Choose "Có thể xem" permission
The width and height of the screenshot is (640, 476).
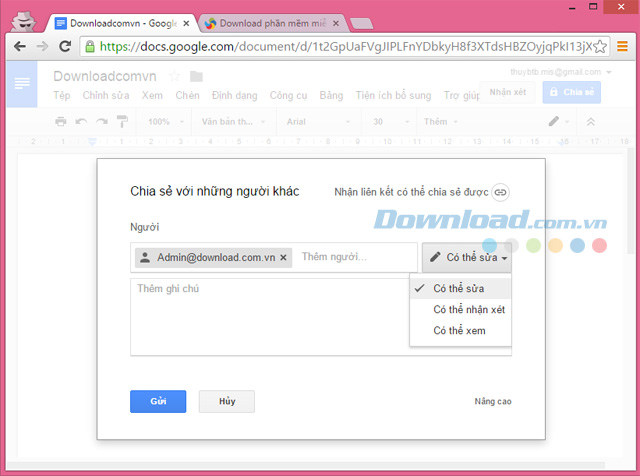(460, 331)
